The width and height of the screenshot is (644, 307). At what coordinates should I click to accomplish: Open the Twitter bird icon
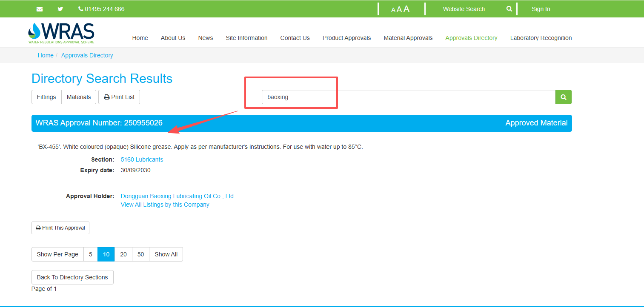(x=60, y=9)
